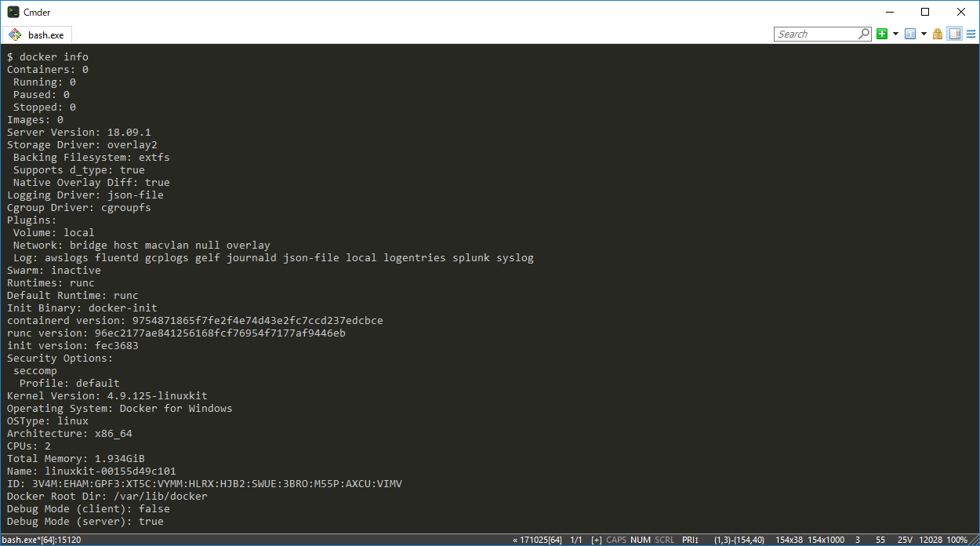
Task: Click the 'Total Memory: 1.934GiB' line
Action: [76, 458]
